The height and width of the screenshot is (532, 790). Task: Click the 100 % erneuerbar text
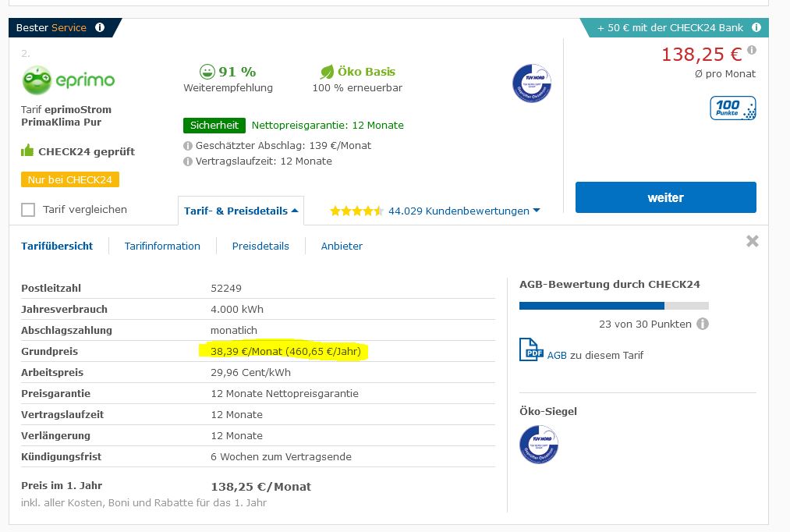[x=357, y=87]
